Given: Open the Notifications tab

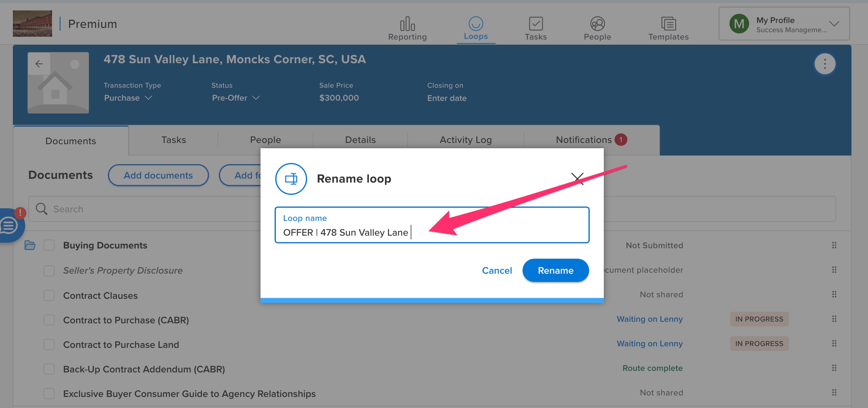Looking at the screenshot, I should (x=591, y=140).
